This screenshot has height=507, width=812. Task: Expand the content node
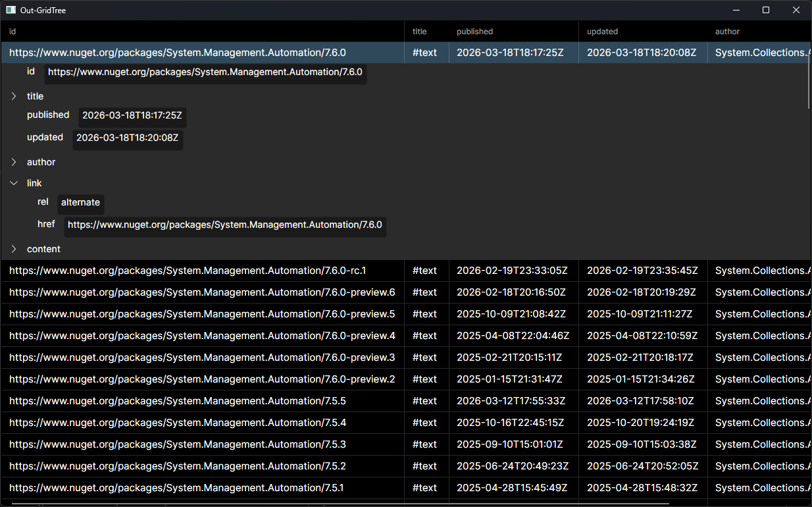tap(14, 249)
